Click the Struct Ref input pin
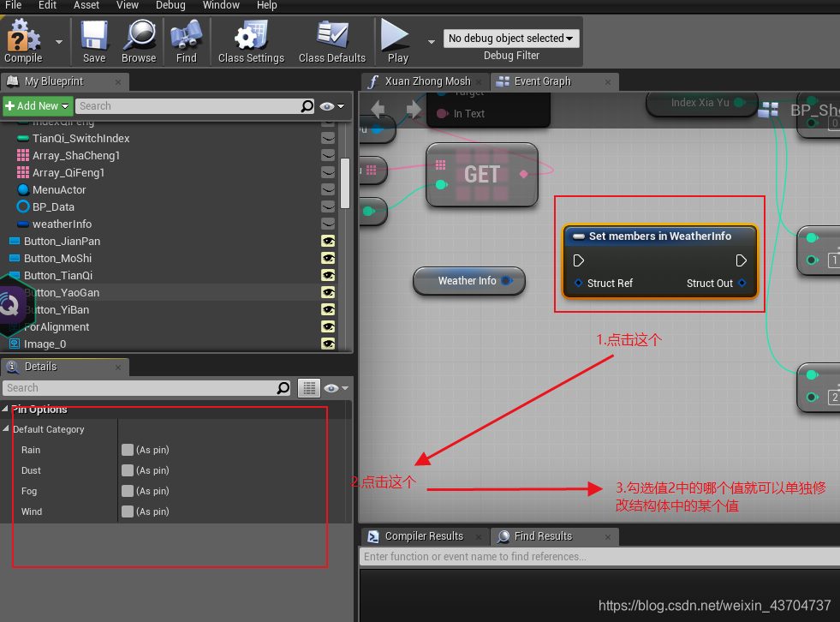Image resolution: width=840 pixels, height=622 pixels. pos(578,283)
